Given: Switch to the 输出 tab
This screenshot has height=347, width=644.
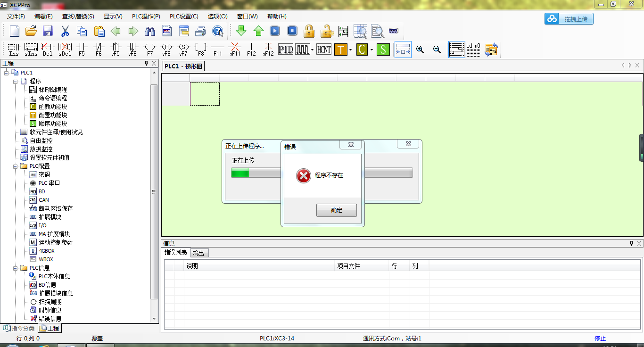Looking at the screenshot, I should [198, 253].
